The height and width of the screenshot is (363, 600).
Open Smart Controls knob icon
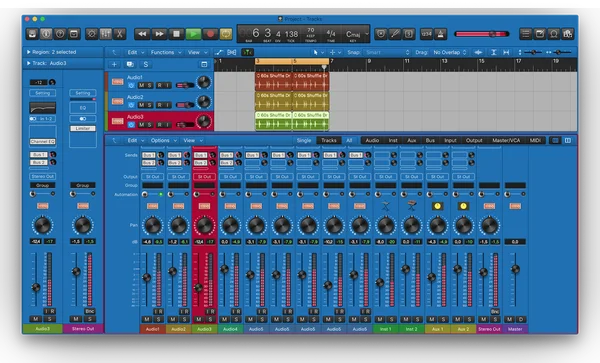91,34
